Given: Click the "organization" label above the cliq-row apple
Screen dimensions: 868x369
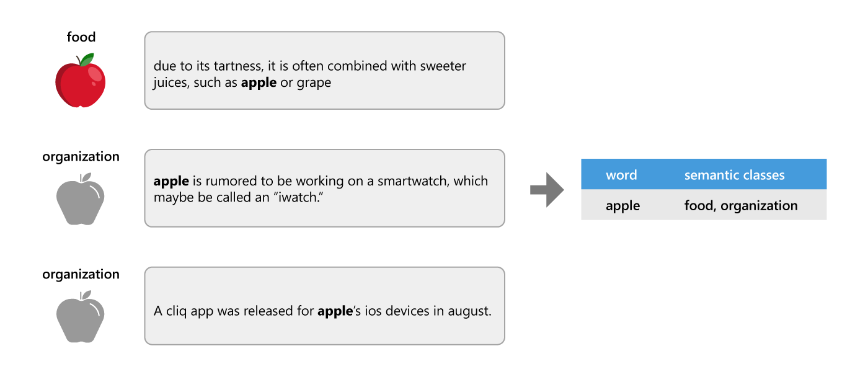Looking at the screenshot, I should pos(81,274).
